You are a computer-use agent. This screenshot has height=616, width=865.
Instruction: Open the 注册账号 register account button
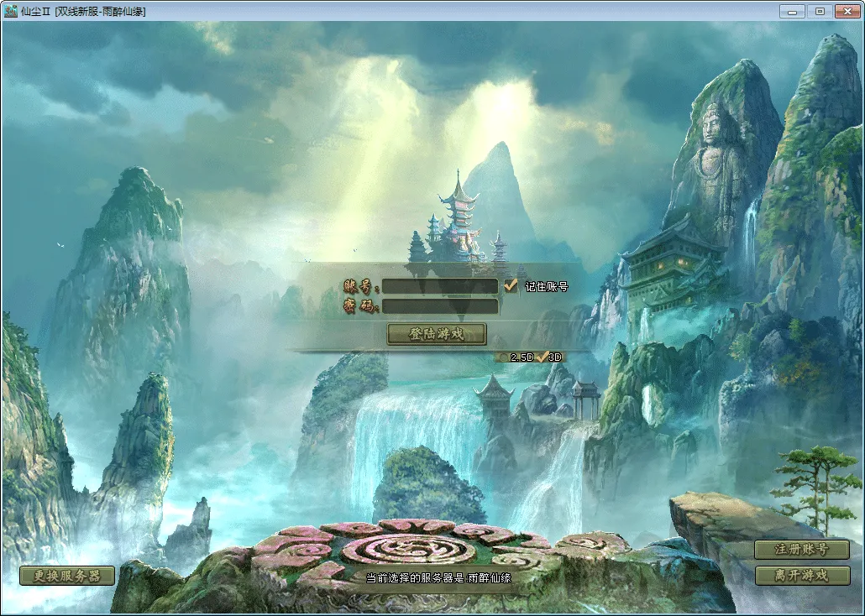(x=802, y=549)
